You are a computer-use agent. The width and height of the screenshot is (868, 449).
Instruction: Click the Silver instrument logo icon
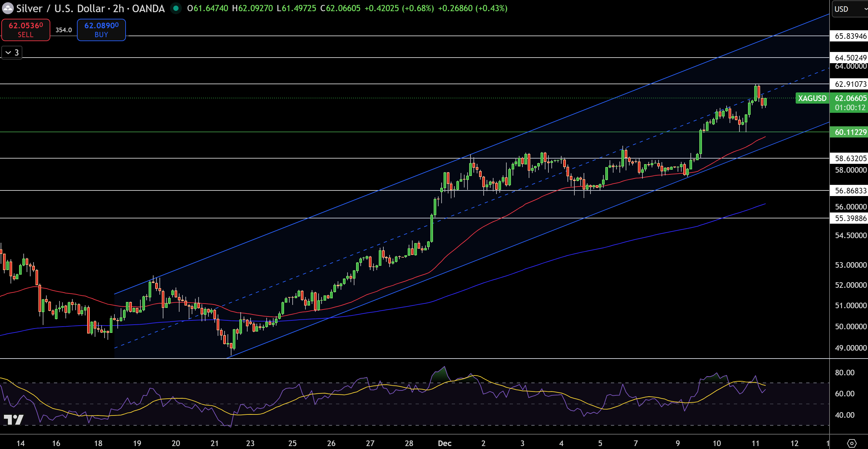click(x=8, y=9)
